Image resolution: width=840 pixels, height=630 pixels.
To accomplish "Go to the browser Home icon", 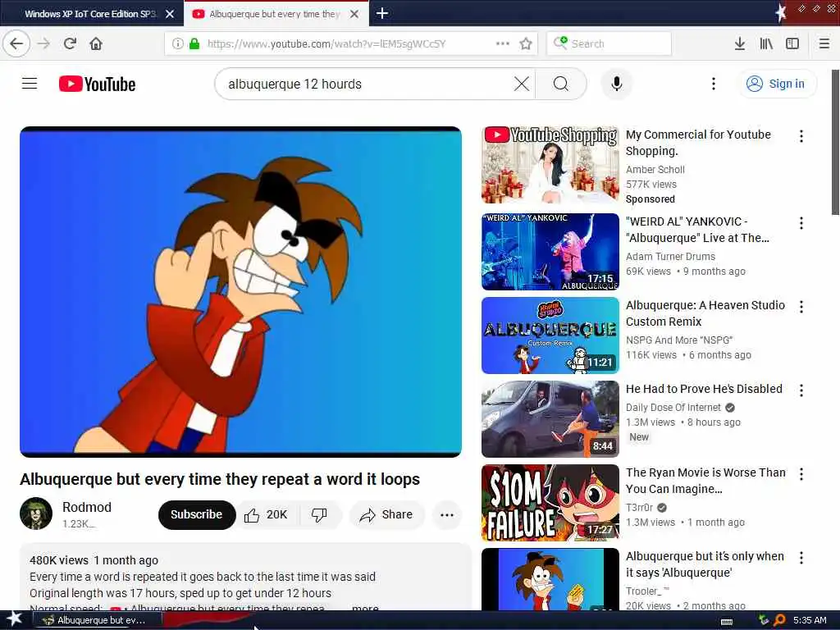I will 96,43.
